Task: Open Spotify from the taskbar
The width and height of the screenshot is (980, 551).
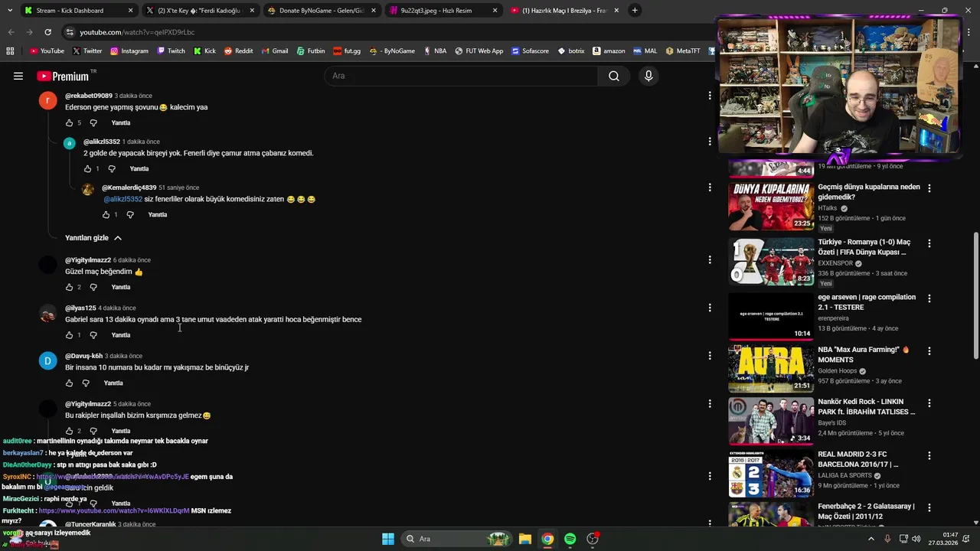Action: pos(570,539)
